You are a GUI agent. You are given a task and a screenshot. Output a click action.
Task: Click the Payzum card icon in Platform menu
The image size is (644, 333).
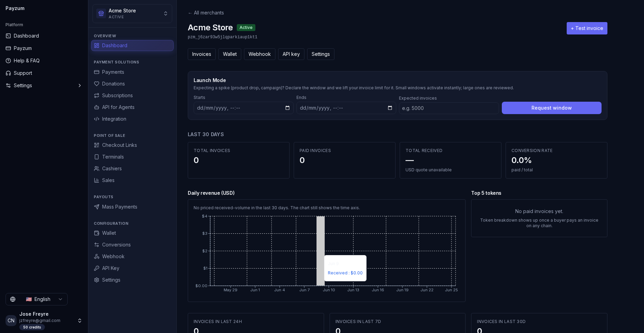(8, 48)
